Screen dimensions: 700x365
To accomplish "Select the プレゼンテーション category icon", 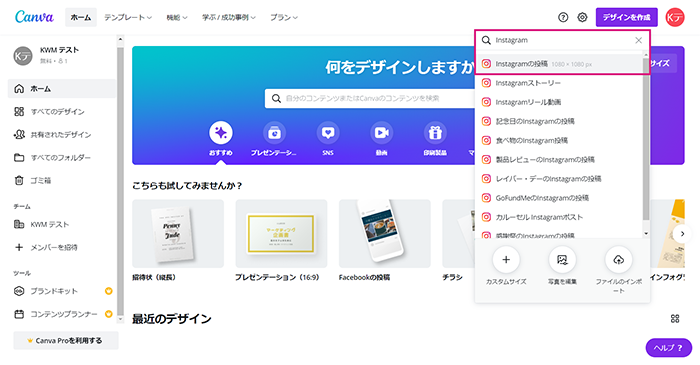I will [274, 133].
